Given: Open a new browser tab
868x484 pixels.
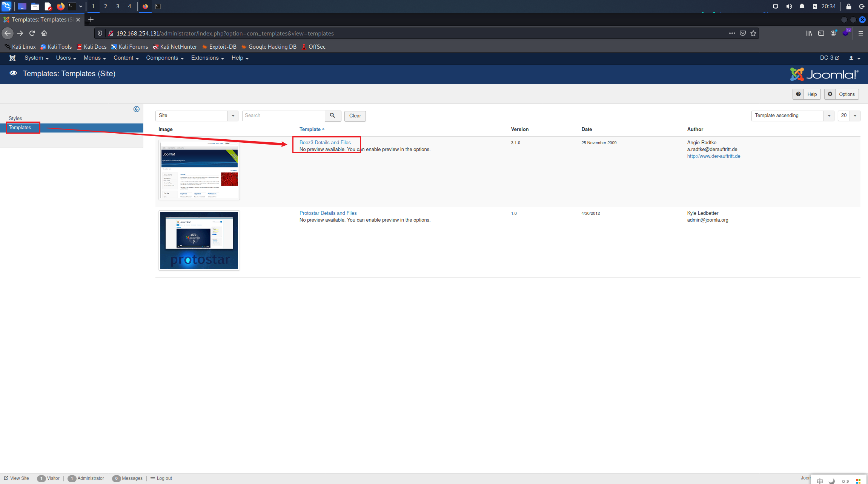Looking at the screenshot, I should 91,19.
